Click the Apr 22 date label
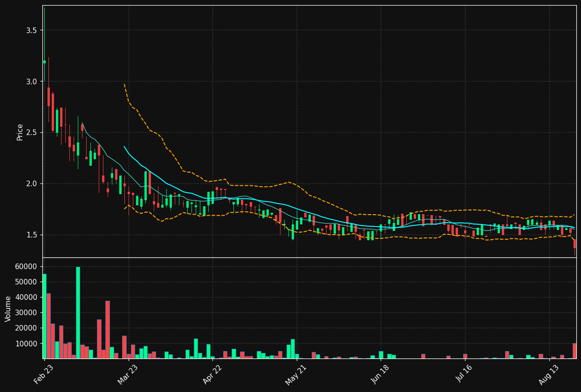Image resolution: width=581 pixels, height=392 pixels. tap(212, 375)
